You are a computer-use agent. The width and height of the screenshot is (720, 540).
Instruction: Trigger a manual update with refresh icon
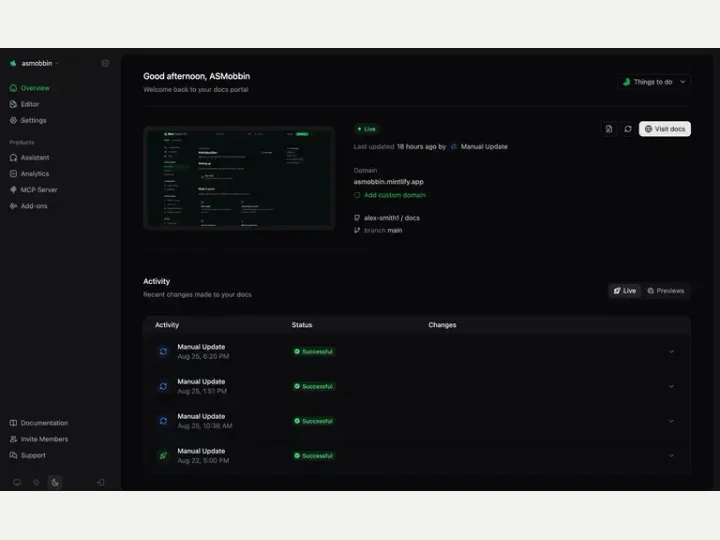coord(628,129)
